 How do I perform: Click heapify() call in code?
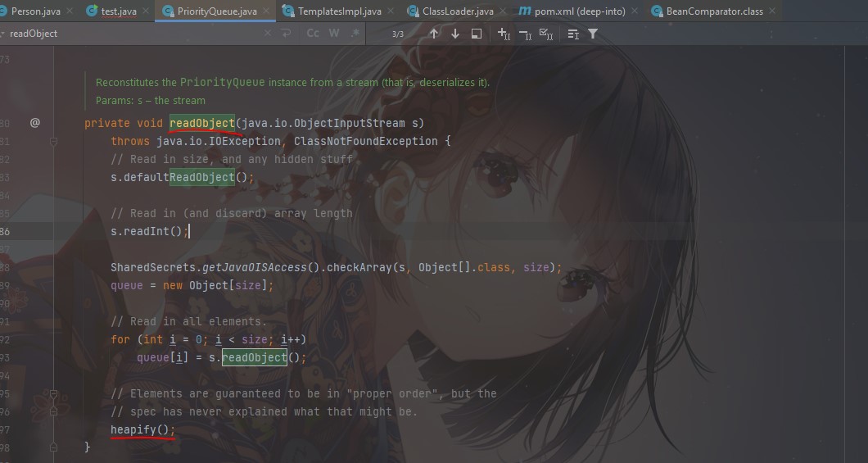tap(142, 429)
